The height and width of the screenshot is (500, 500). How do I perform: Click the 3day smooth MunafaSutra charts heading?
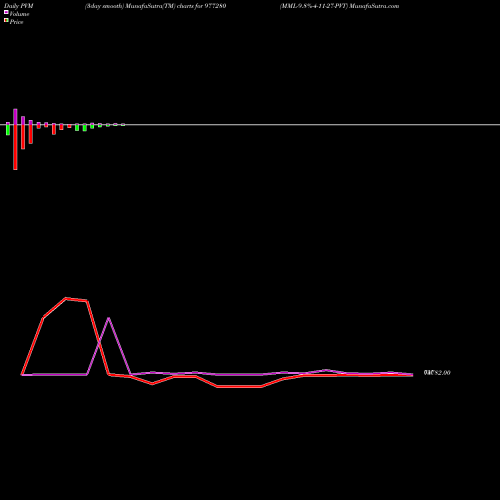[156, 6]
